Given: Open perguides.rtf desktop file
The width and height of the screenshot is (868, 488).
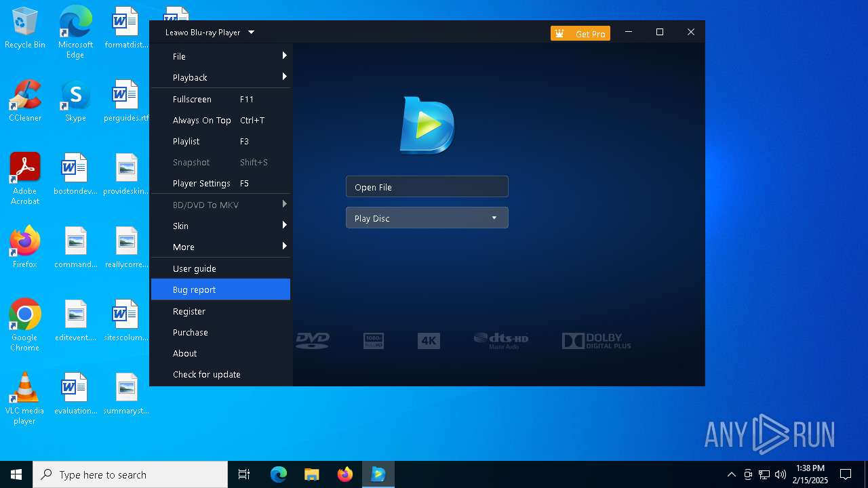Looking at the screenshot, I should (x=126, y=101).
